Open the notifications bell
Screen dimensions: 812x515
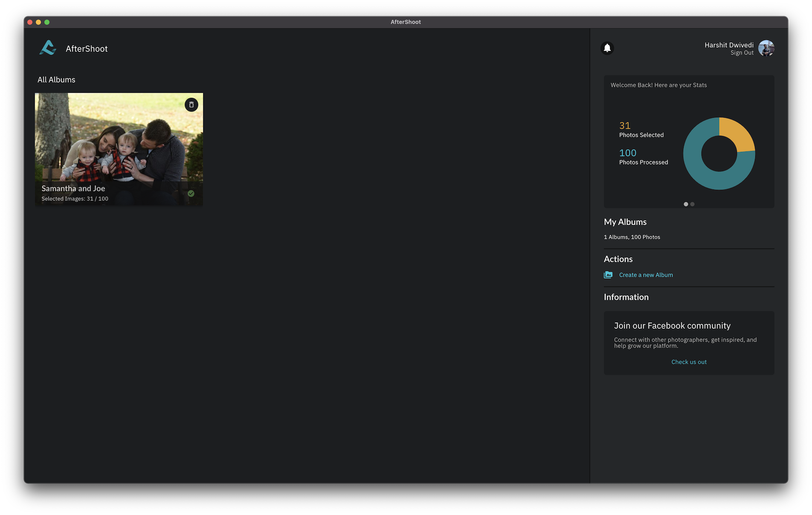pyautogui.click(x=607, y=48)
